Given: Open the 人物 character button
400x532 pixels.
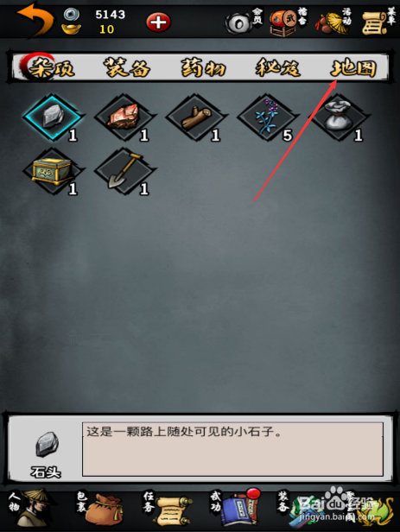Looking at the screenshot, I should click(32, 508).
